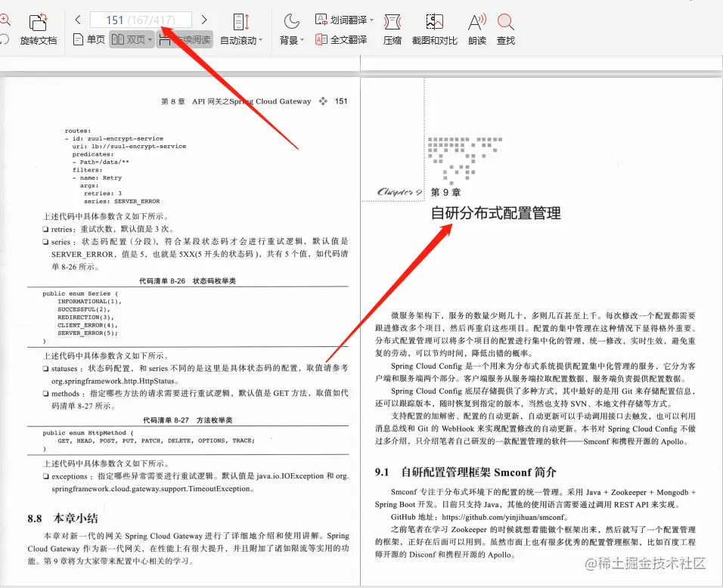Click full text translate (全文翻译)
Viewport: 723px width, 588px height.
point(341,39)
